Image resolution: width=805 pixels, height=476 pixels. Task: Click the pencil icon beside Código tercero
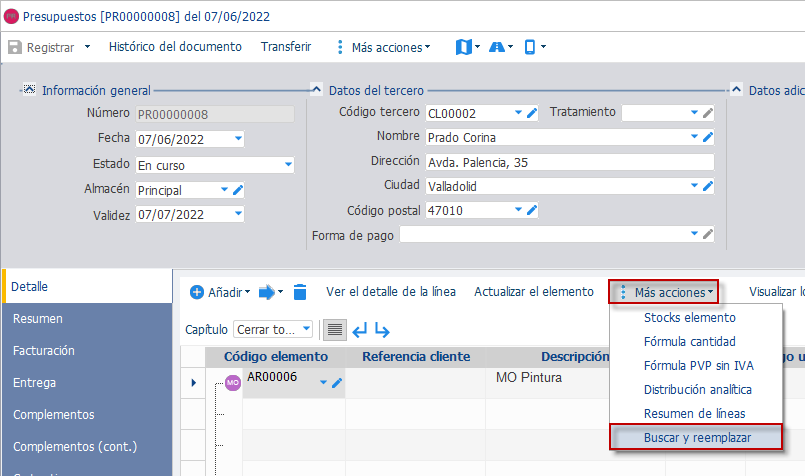point(532,112)
